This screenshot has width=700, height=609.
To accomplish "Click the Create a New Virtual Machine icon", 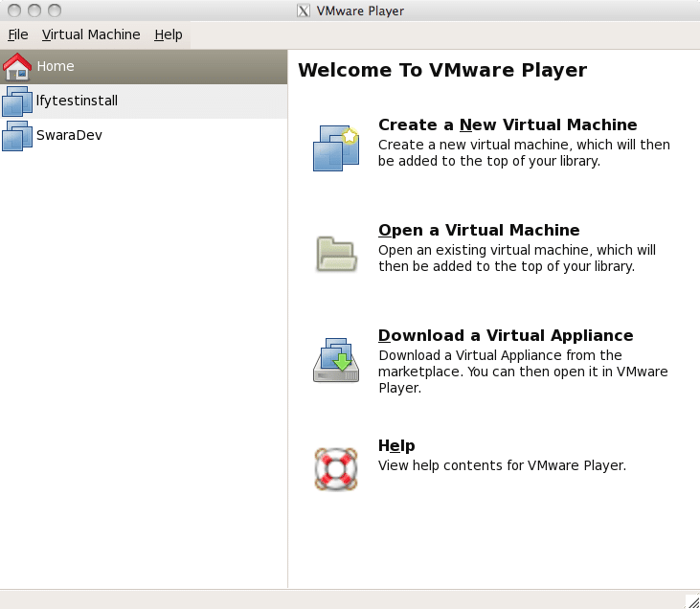I will 335,147.
